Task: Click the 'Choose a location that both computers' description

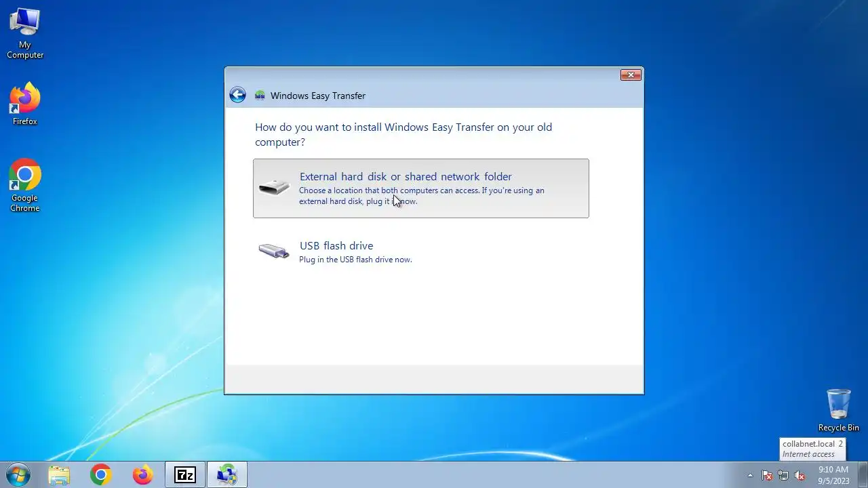Action: 422,196
